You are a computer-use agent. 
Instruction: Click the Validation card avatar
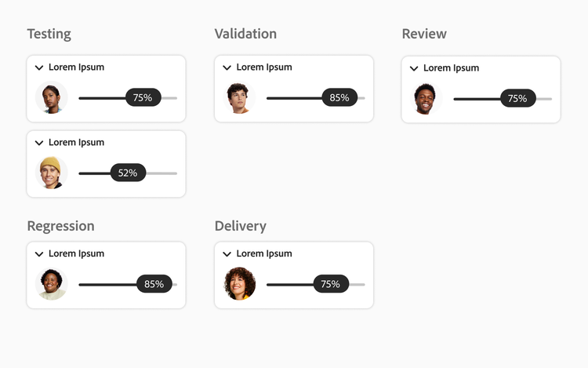[240, 98]
